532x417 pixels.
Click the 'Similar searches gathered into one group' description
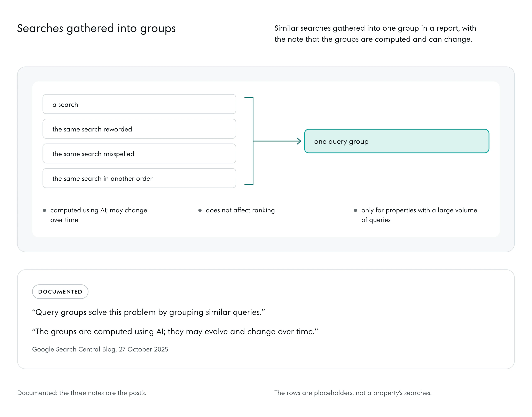375,34
